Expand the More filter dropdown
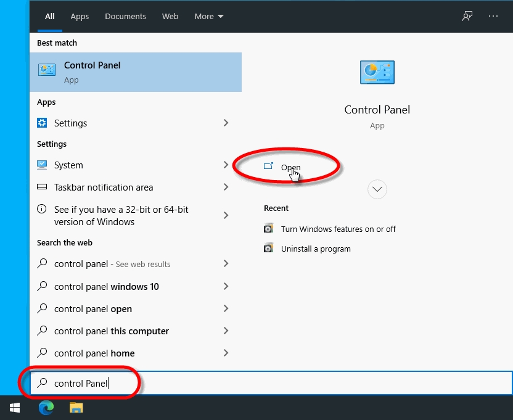Image resolution: width=513 pixels, height=420 pixels. 209,17
